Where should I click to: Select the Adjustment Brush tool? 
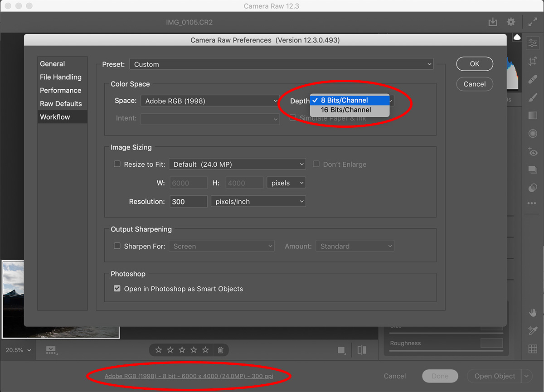point(532,97)
